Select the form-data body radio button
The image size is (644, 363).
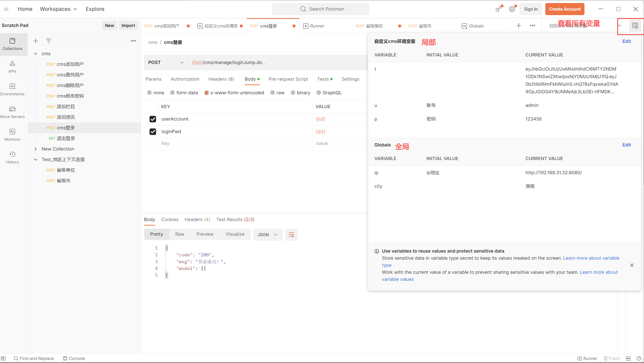point(172,93)
